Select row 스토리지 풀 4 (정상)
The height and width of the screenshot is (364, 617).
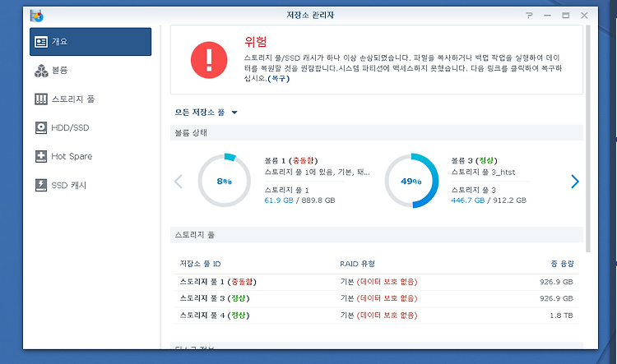376,316
